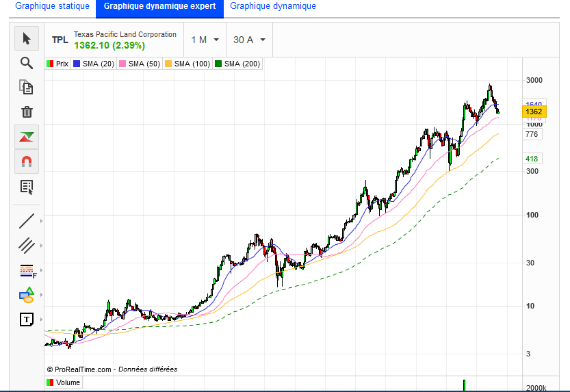Screen dimensions: 570x392
Task: Click the pink SMA (50) color swatch
Action: pyautogui.click(x=122, y=64)
